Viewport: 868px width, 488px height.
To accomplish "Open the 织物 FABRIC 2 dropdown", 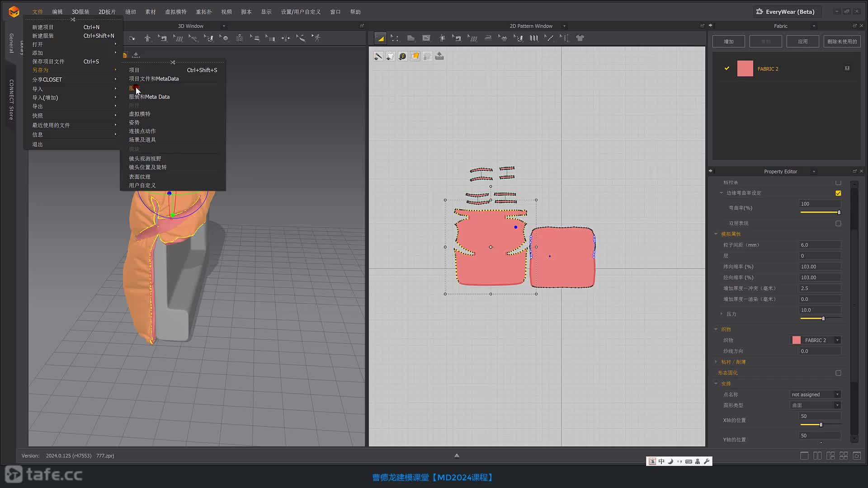I will (x=816, y=340).
